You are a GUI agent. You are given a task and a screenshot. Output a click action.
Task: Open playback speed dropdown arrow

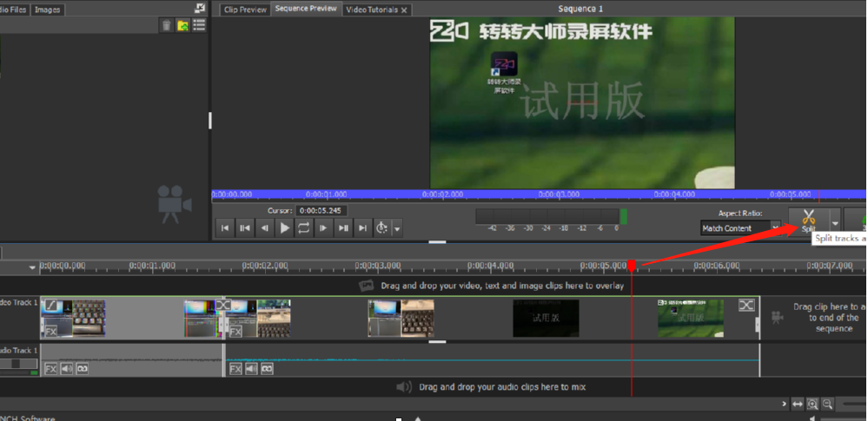pos(397,228)
